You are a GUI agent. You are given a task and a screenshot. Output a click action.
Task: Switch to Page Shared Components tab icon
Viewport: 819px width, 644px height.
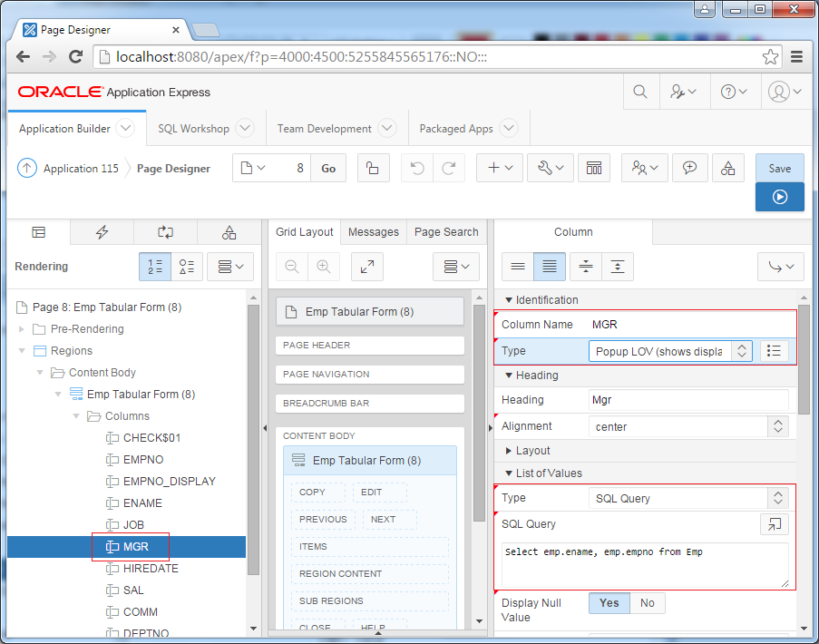point(229,232)
